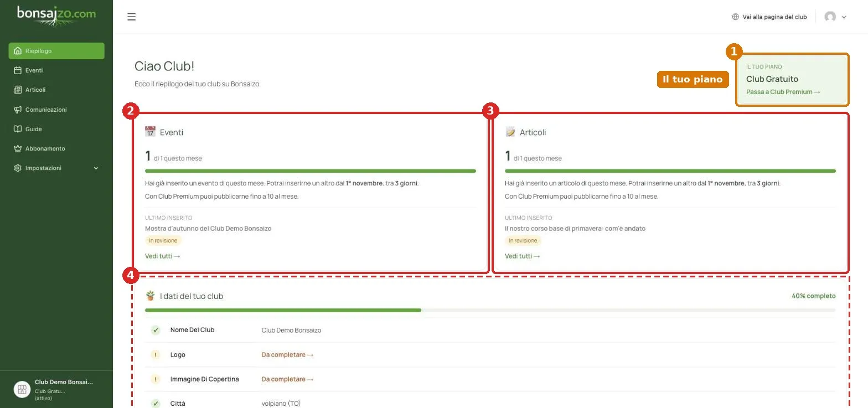Image resolution: width=868 pixels, height=408 pixels.
Task: Open the user account dropdown arrow
Action: coord(844,17)
